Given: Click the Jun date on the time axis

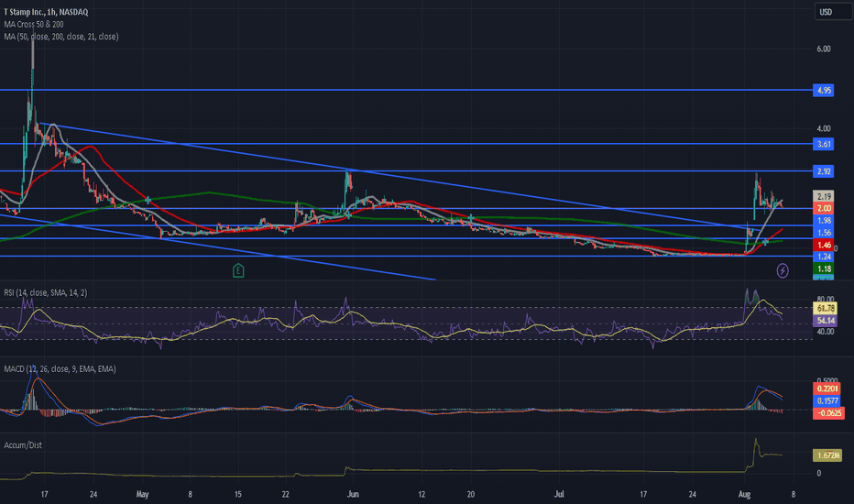Looking at the screenshot, I should coord(353,494).
